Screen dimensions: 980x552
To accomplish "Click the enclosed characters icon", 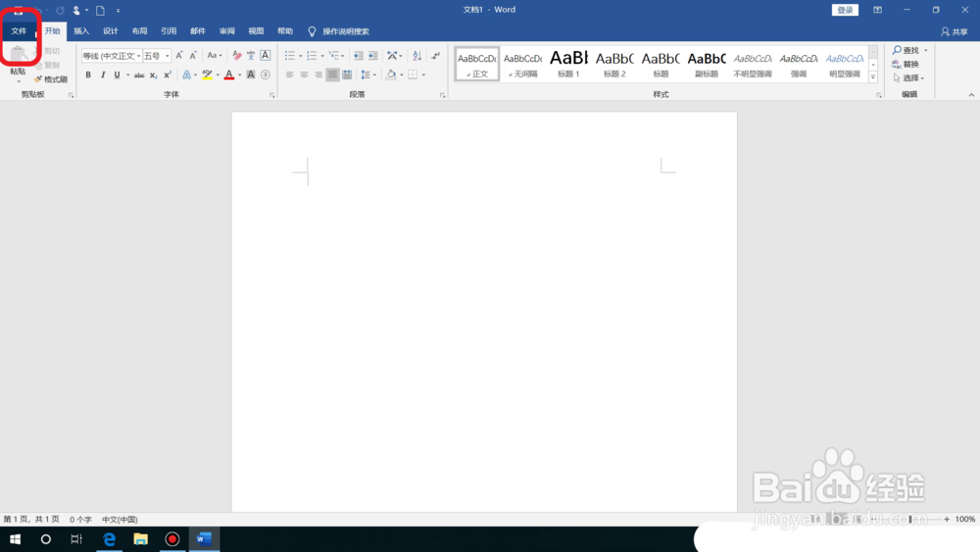I will pos(265,75).
